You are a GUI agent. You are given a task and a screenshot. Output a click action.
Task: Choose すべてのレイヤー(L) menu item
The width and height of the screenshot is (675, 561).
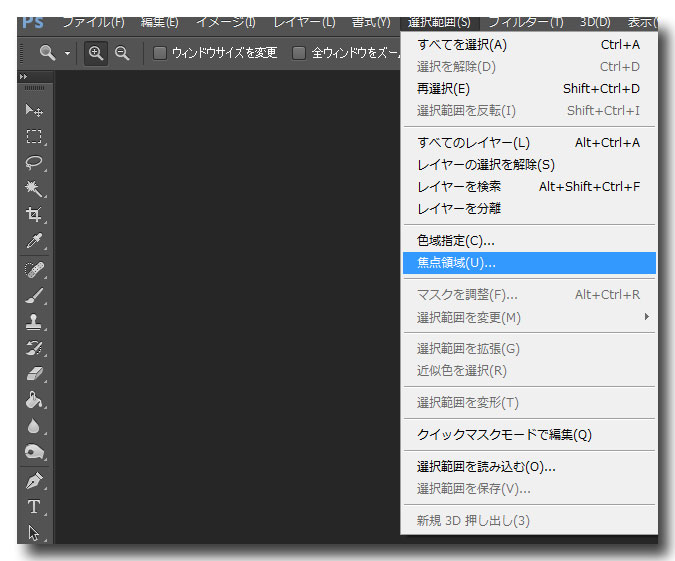point(529,143)
